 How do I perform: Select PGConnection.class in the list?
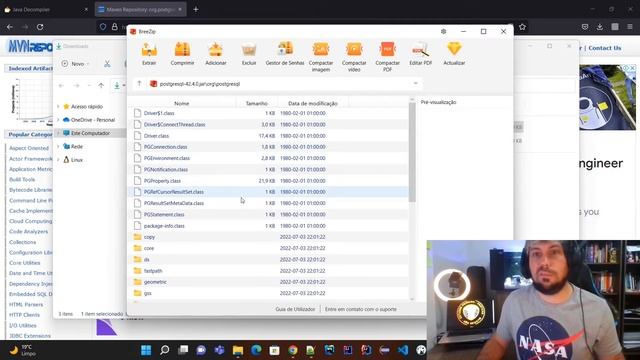(x=269, y=147)
